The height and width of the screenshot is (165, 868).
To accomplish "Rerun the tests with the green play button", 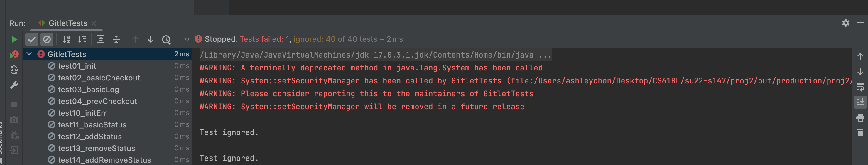I will [x=14, y=39].
